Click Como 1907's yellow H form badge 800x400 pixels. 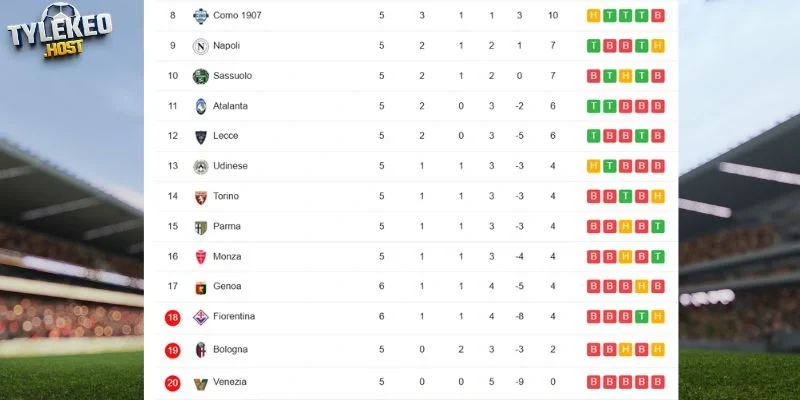click(x=593, y=16)
